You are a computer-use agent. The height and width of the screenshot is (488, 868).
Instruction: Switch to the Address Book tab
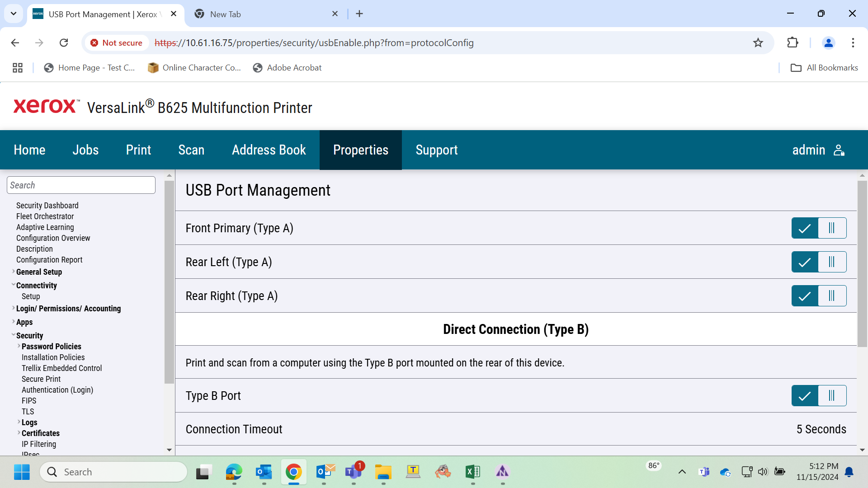point(269,150)
